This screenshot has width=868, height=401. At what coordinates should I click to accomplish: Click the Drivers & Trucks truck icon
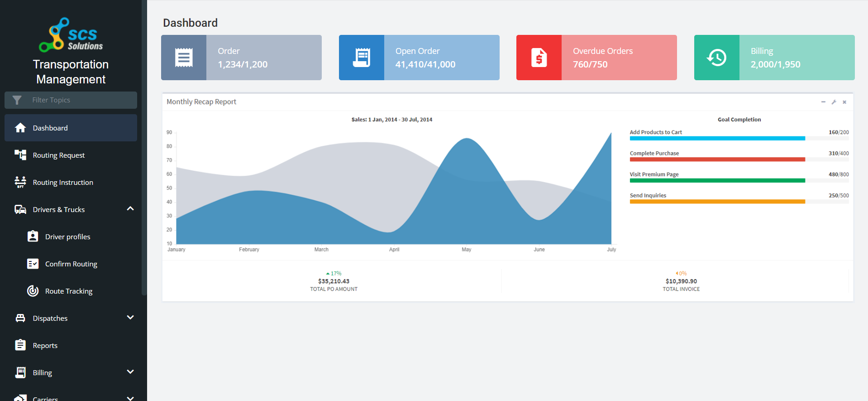(x=20, y=209)
